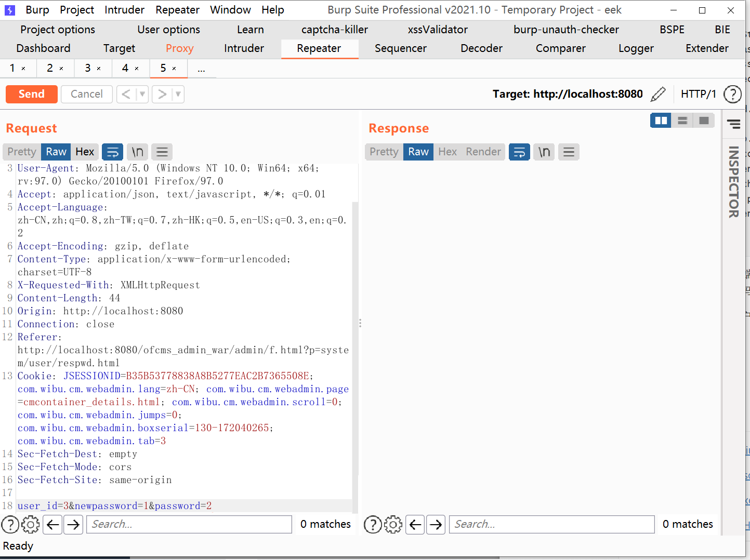Select top-bottom layout view icon
750x560 pixels.
pyautogui.click(x=682, y=121)
